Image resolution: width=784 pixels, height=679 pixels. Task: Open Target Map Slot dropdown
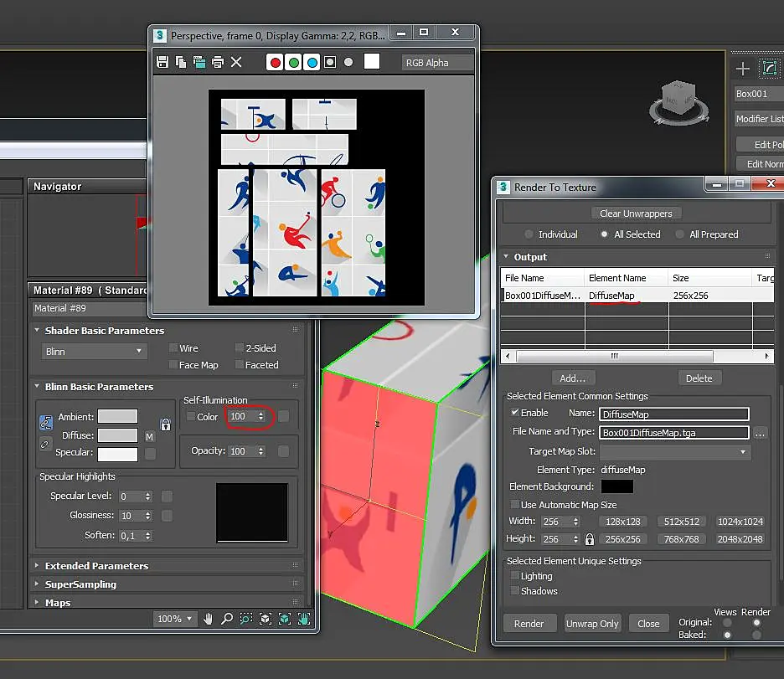tap(675, 452)
